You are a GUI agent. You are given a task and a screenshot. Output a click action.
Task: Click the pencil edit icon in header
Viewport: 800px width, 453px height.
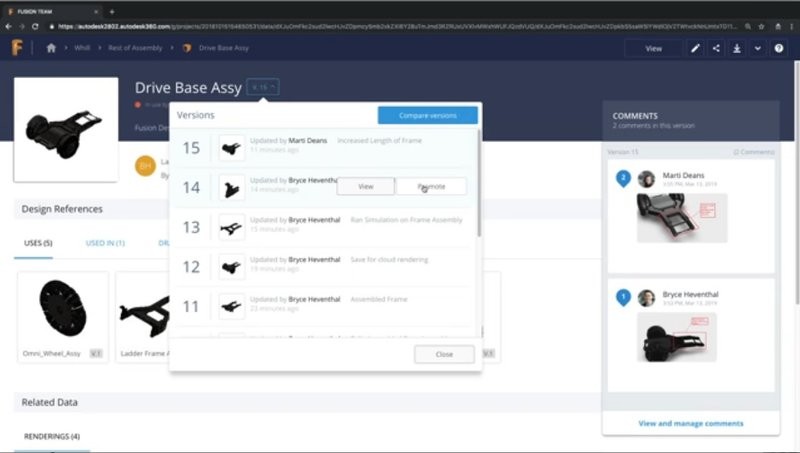tap(696, 48)
